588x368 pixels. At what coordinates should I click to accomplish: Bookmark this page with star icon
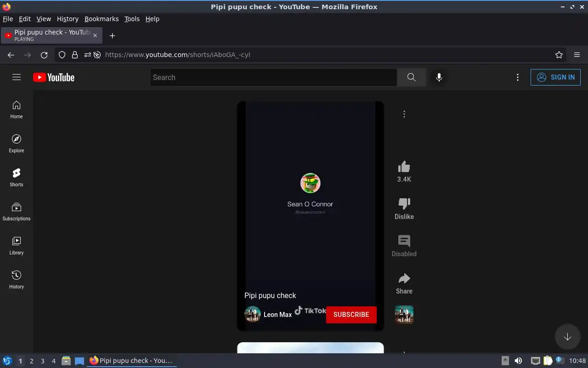coord(559,55)
